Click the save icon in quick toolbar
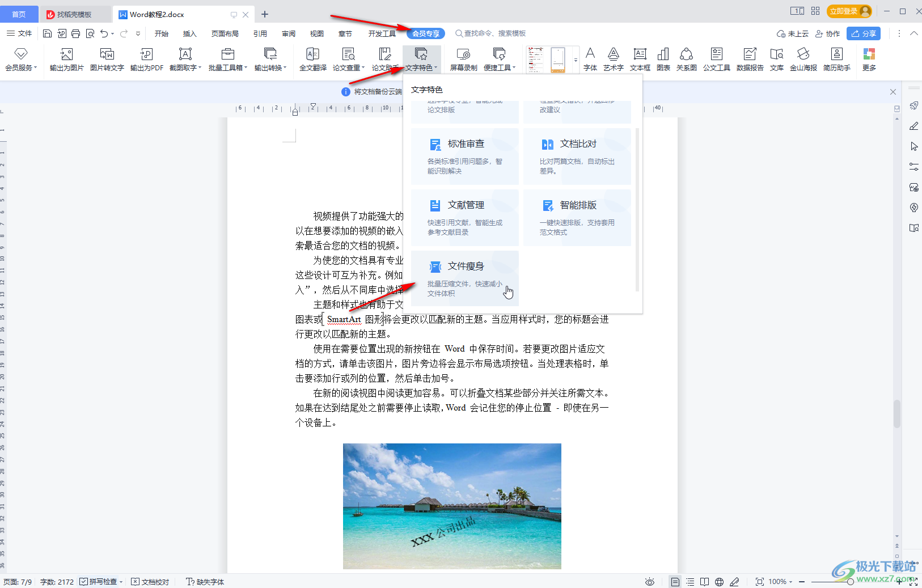The image size is (922, 588). click(47, 33)
